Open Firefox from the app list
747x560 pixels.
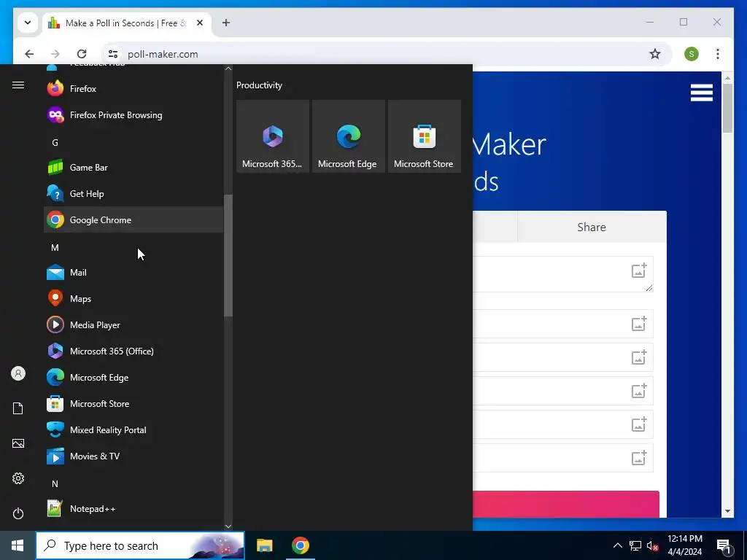[x=133, y=88]
